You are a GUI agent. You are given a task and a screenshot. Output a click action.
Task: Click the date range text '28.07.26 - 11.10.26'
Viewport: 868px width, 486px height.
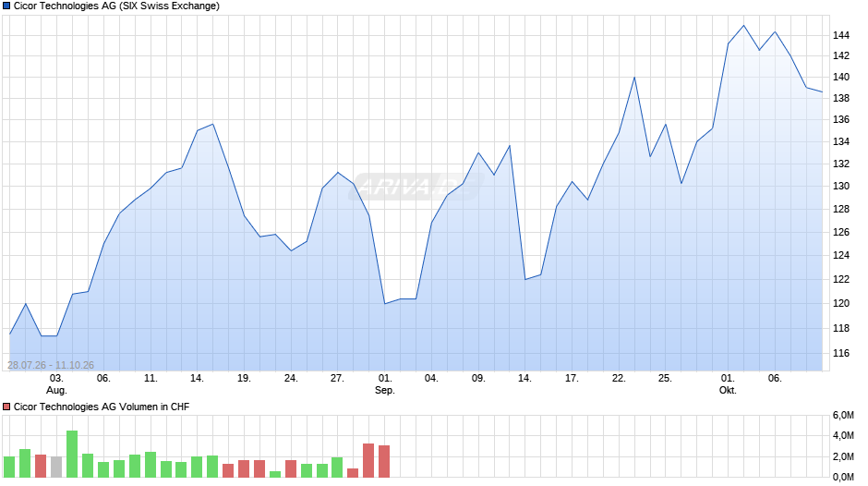51,365
